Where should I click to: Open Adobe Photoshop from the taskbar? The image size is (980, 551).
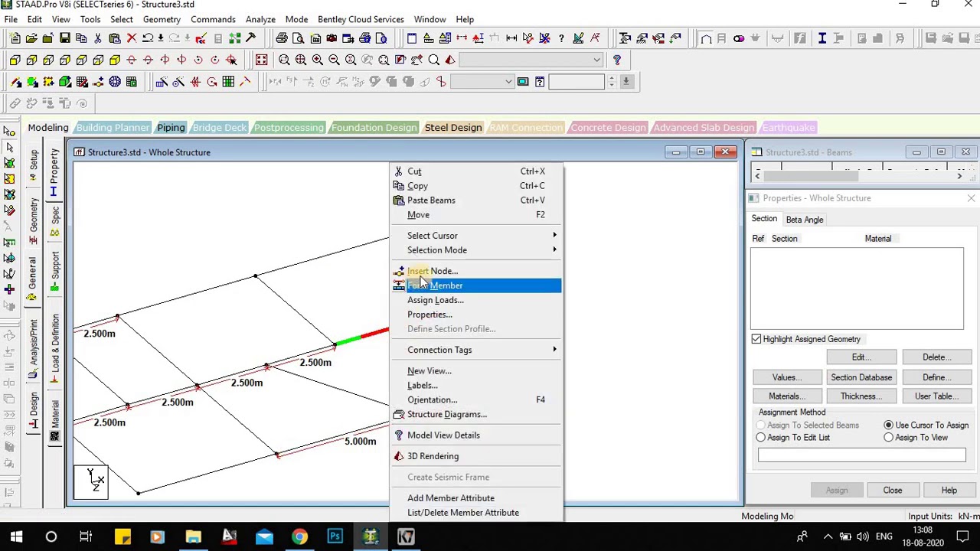[335, 536]
